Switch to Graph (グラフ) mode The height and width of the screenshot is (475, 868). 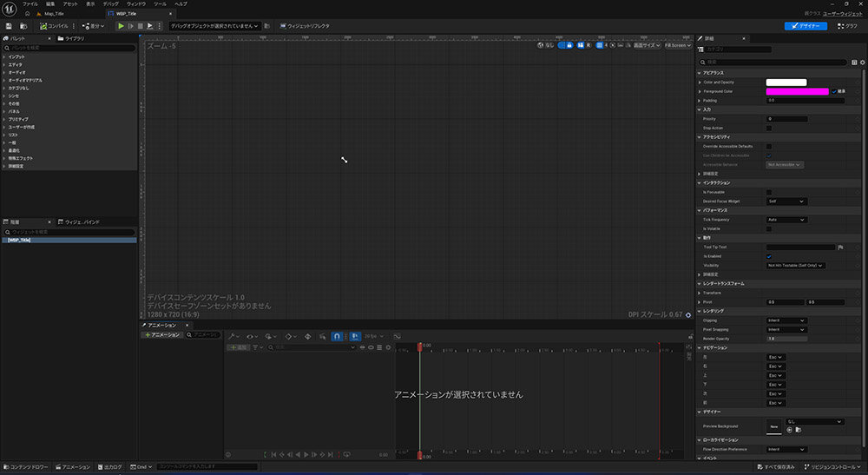(x=845, y=26)
